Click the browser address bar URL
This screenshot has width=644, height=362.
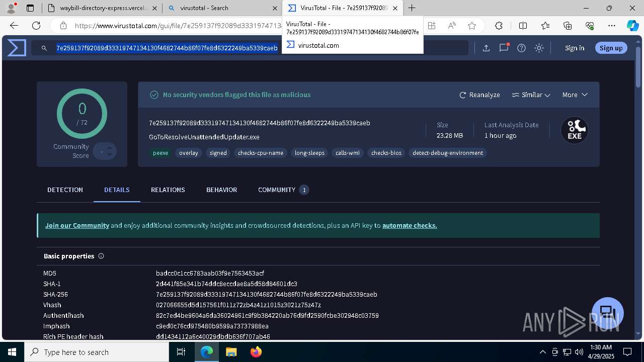click(x=179, y=26)
